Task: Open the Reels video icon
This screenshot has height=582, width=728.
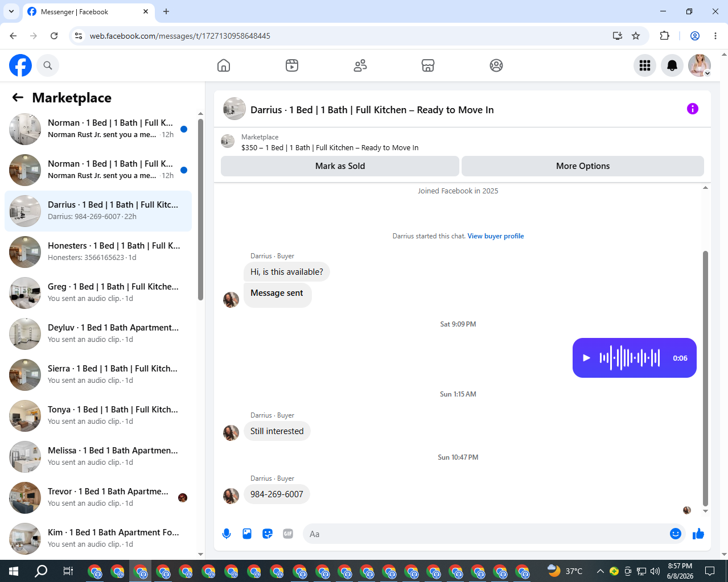Action: coord(292,65)
